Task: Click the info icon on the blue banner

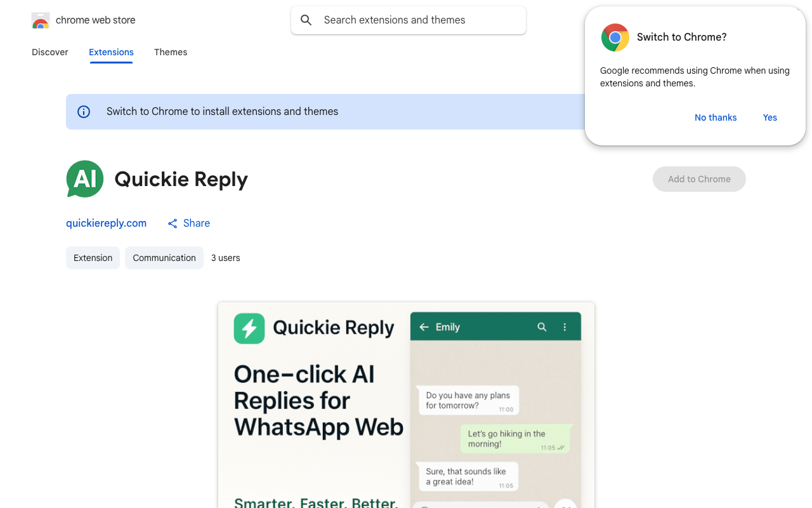Action: pyautogui.click(x=83, y=111)
